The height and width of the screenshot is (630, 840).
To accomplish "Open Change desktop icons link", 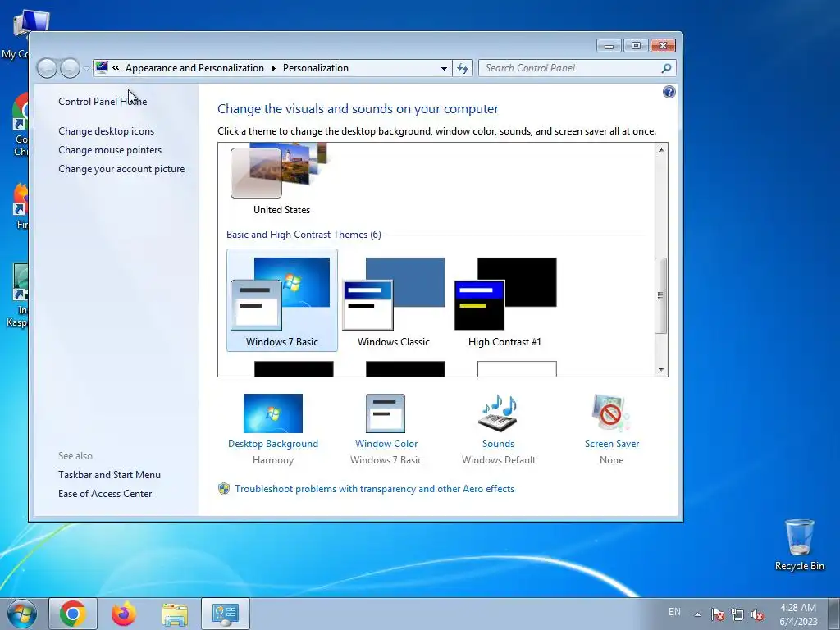I will click(x=106, y=131).
